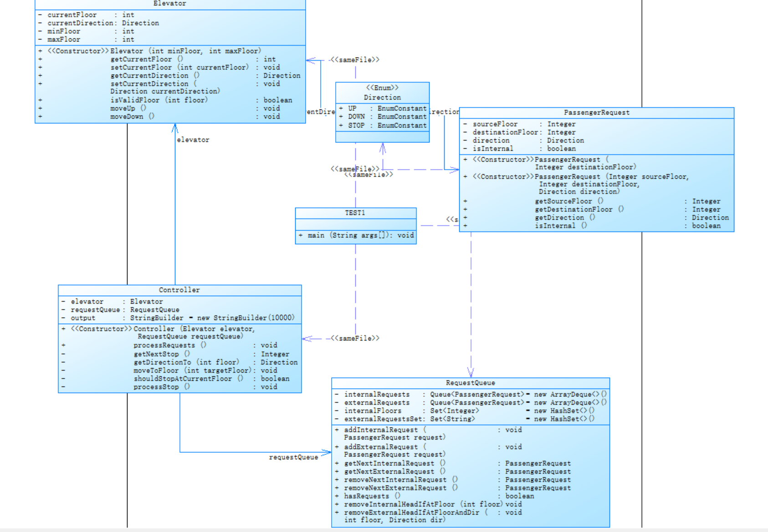
Task: Select the <<sameFile>> label beside Elevator class
Action: pos(355,60)
